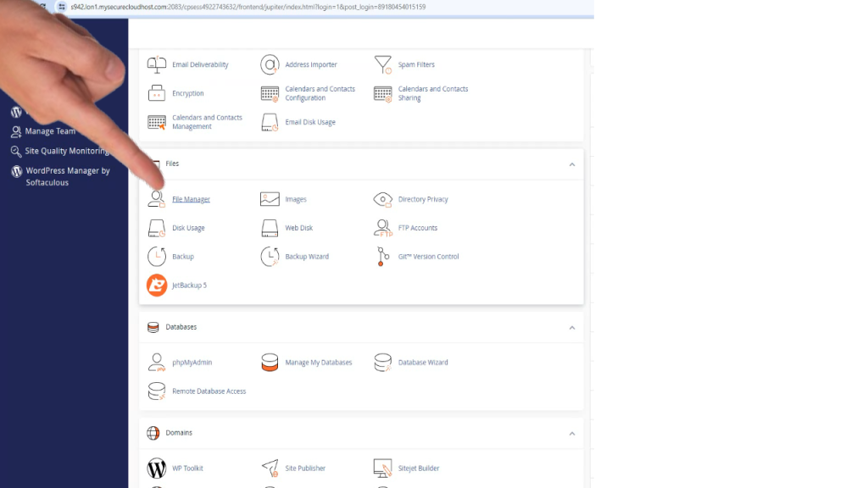Click the Directory Privacy eye icon
Viewport: 868px width, 488px height.
click(x=383, y=199)
